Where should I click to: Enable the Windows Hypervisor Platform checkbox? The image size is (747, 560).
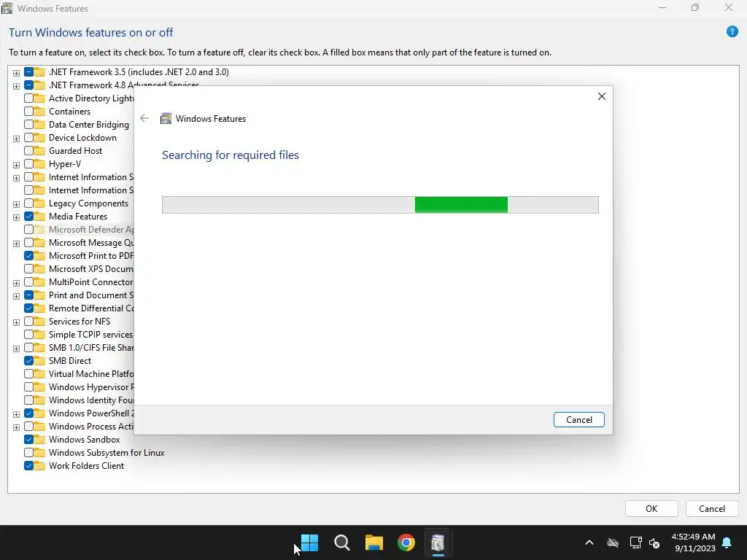point(28,387)
